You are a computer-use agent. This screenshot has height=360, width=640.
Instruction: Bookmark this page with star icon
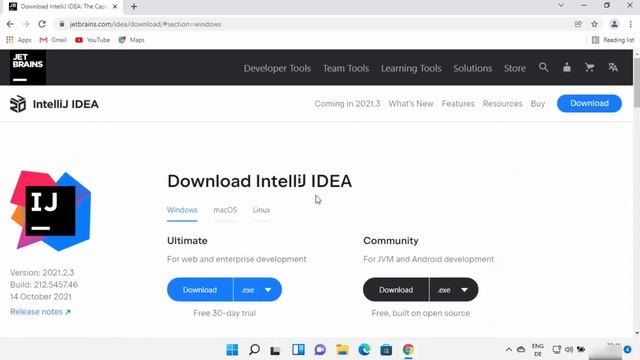click(594, 24)
